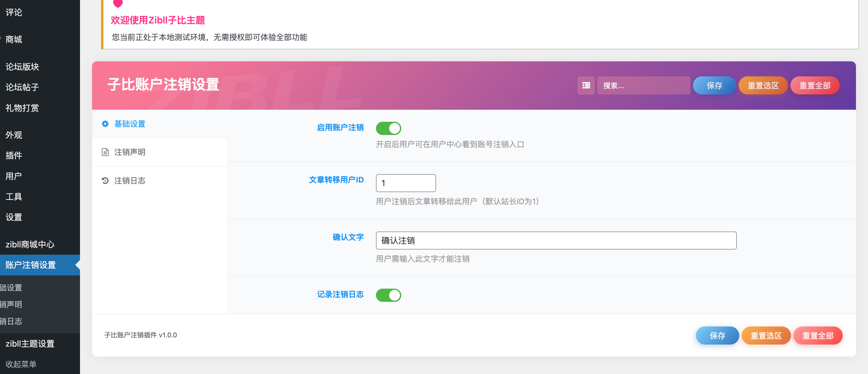This screenshot has width=868, height=374.
Task: Disable the 启用账户注销 toggle
Action: click(x=389, y=128)
